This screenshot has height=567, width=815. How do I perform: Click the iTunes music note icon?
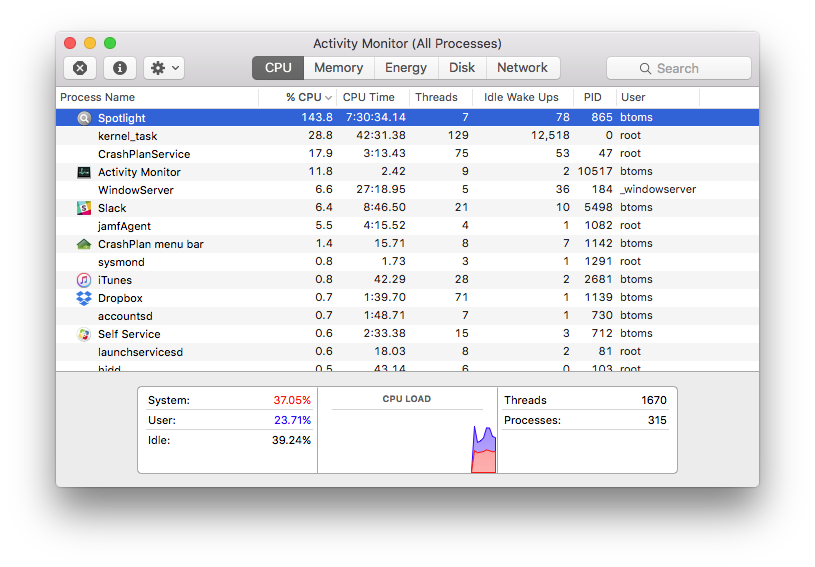(x=84, y=280)
